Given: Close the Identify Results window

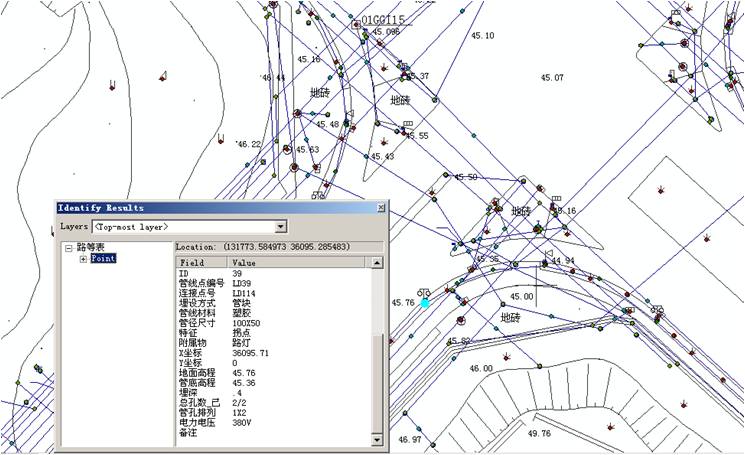Looking at the screenshot, I should click(380, 208).
